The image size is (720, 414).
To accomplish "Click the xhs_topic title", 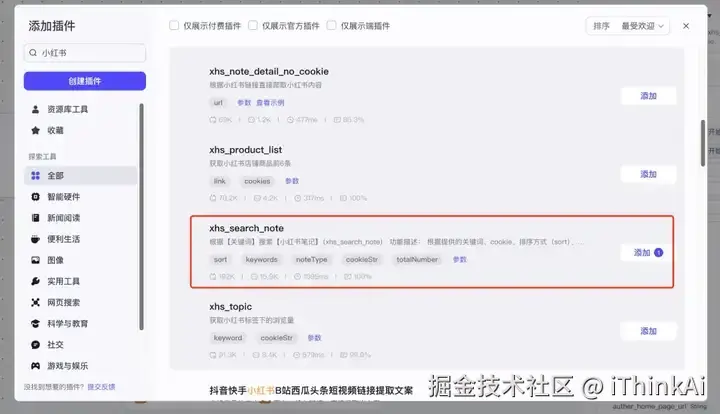I will (231, 307).
